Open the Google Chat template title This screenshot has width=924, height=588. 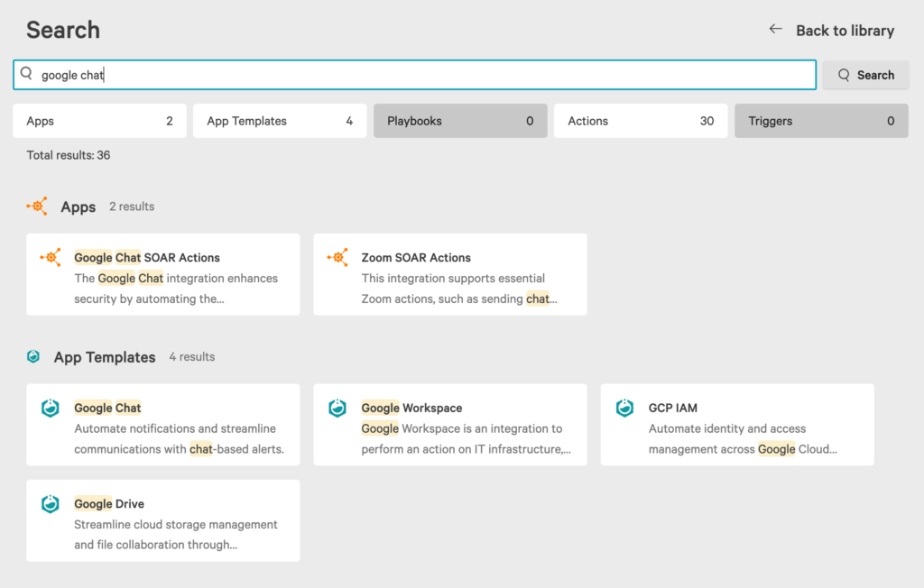pyautogui.click(x=107, y=408)
